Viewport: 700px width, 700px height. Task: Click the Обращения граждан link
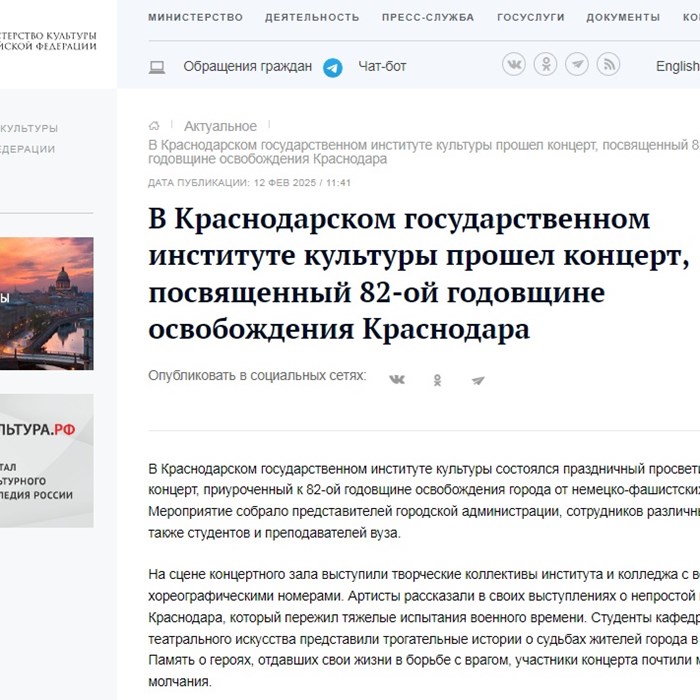[248, 67]
